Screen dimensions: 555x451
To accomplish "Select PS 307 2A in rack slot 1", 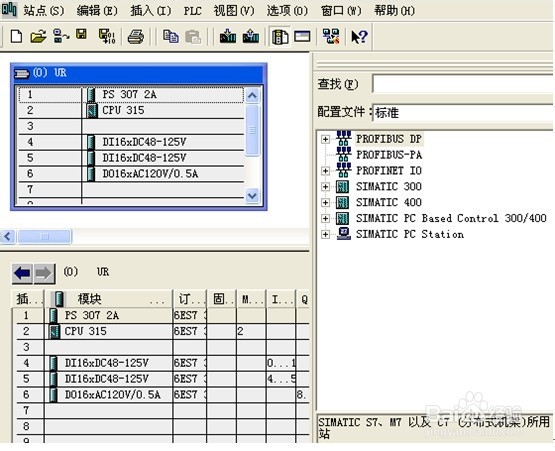I will [131, 95].
